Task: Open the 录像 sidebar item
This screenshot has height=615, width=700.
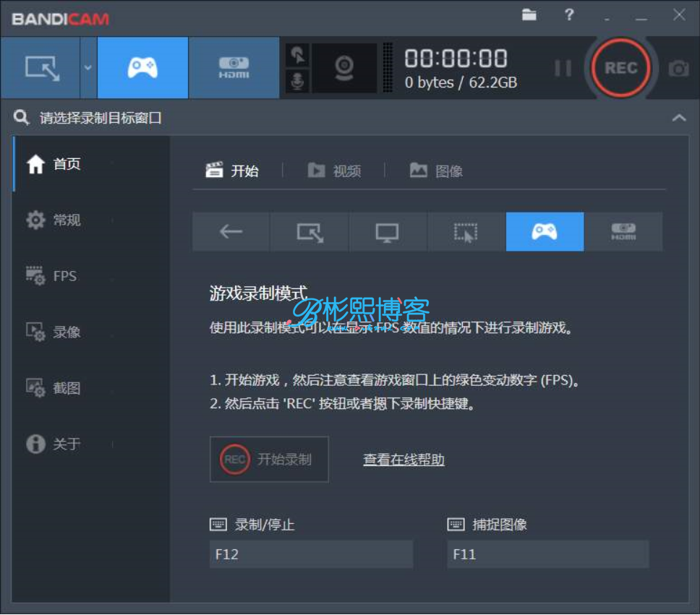Action: point(90,332)
